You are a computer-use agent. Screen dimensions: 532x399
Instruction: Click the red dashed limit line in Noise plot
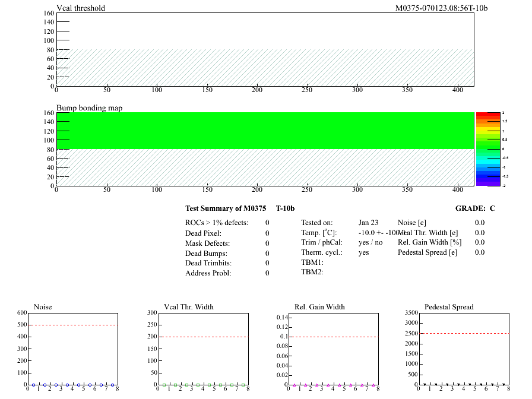pos(73,325)
